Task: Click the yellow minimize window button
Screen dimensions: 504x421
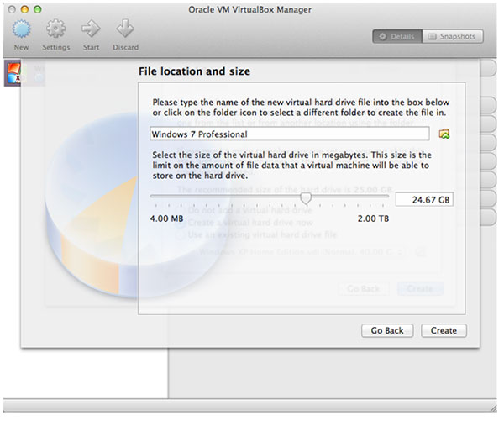Action: click(x=24, y=9)
